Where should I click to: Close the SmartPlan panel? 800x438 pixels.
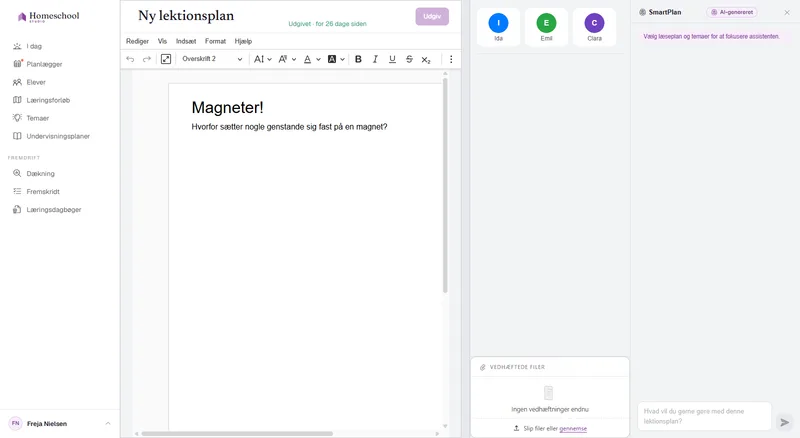(787, 12)
